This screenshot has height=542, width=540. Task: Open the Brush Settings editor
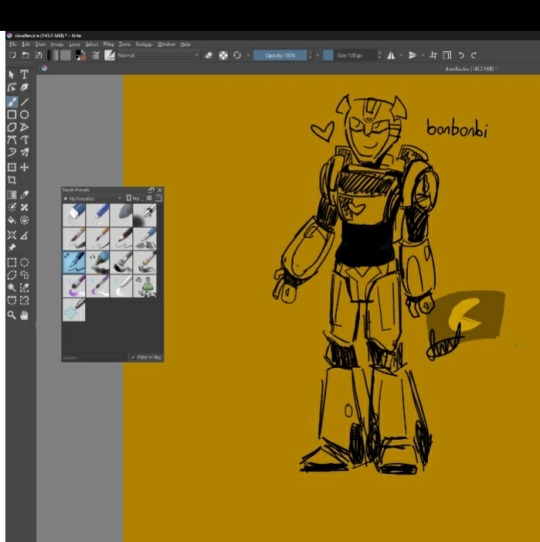[96, 55]
